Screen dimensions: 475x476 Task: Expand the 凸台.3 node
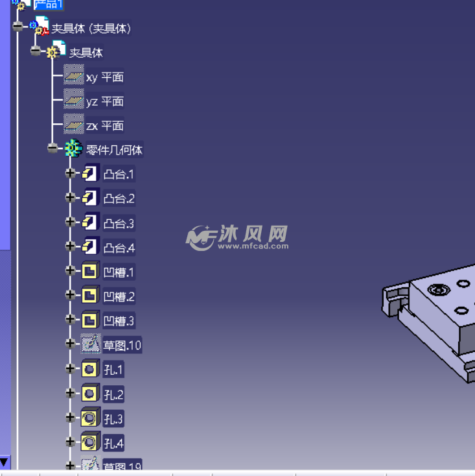70,222
